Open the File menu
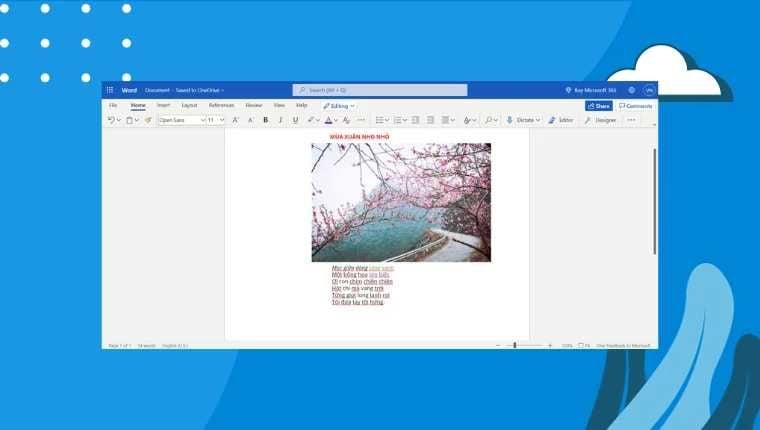This screenshot has height=430, width=760. coord(113,105)
